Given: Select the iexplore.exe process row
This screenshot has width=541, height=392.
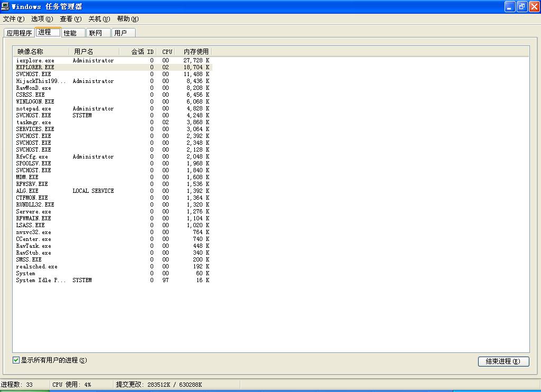Looking at the screenshot, I should pyautogui.click(x=113, y=60).
